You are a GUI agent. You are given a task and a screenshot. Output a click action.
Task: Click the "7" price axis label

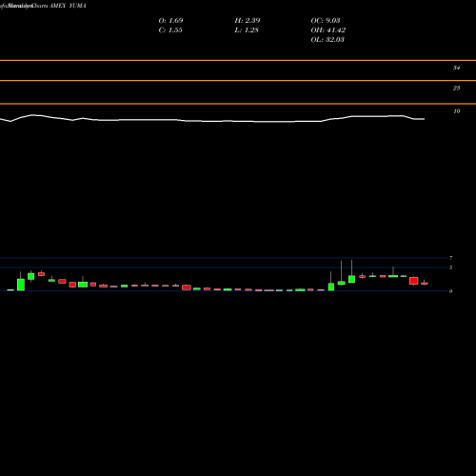(450, 258)
